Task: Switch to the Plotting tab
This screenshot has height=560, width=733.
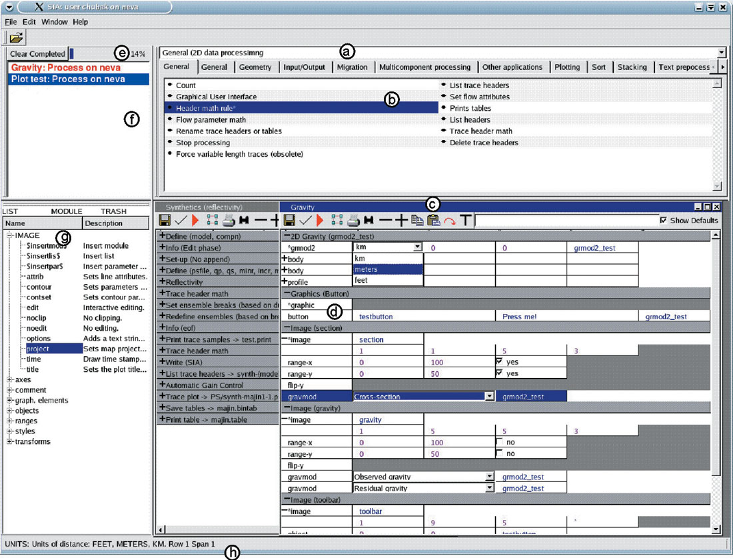Action: click(567, 67)
